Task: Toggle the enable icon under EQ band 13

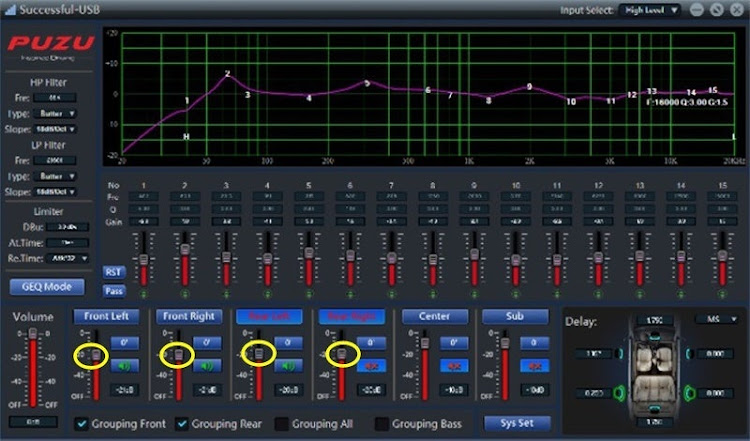Action: [640, 294]
